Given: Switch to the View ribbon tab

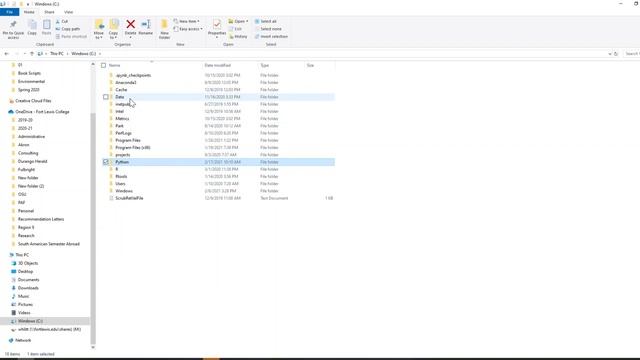Looking at the screenshot, I should point(68,12).
